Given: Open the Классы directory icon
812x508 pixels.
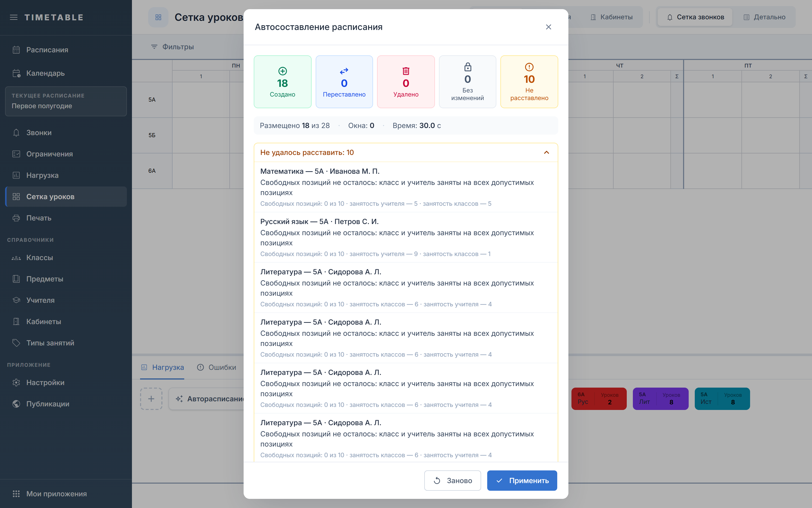Looking at the screenshot, I should point(16,258).
